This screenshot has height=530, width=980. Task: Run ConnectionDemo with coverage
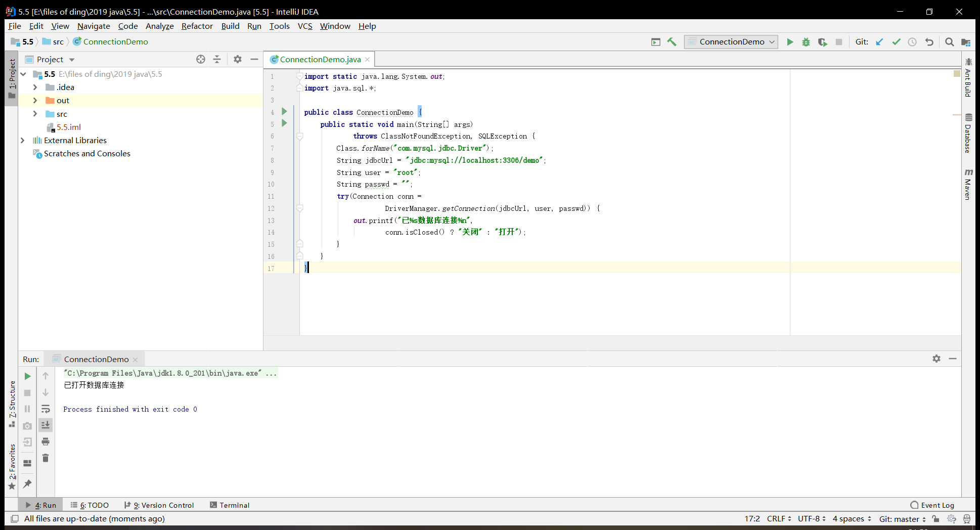823,42
